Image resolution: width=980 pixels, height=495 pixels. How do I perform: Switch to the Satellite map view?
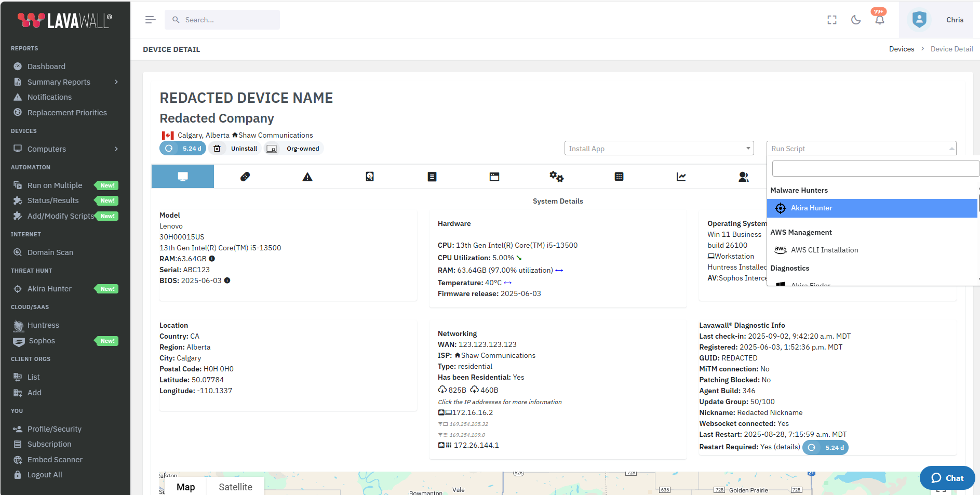[x=236, y=487]
